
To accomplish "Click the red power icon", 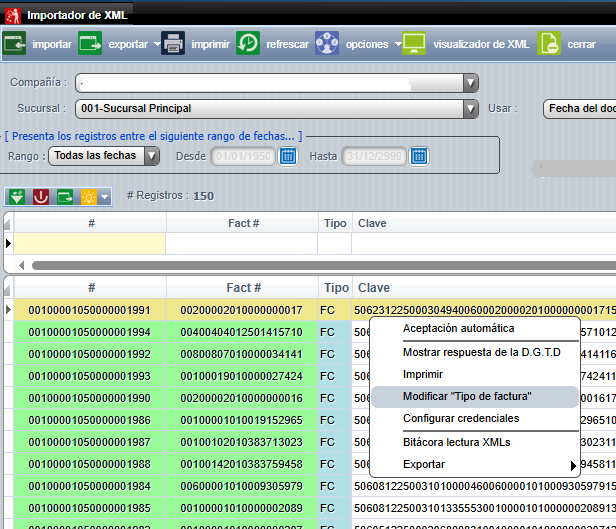I will (41, 197).
